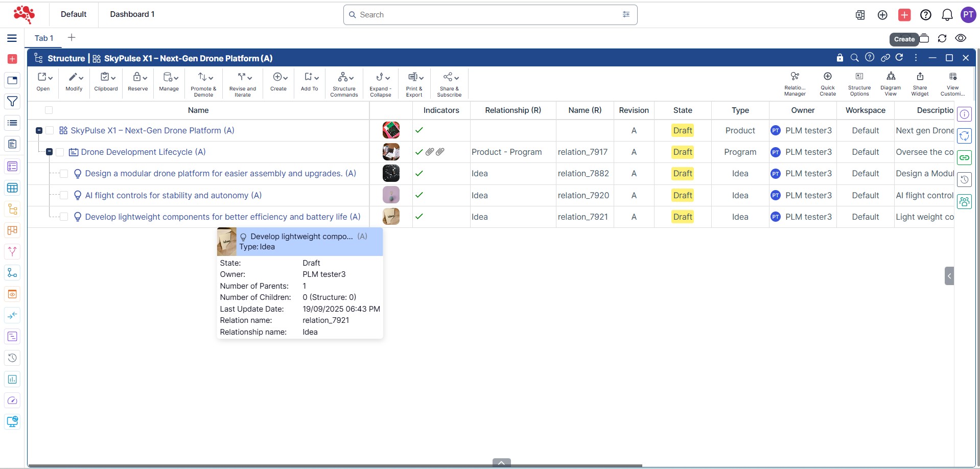Open Diagram View
The width and height of the screenshot is (980, 469).
coord(891,83)
